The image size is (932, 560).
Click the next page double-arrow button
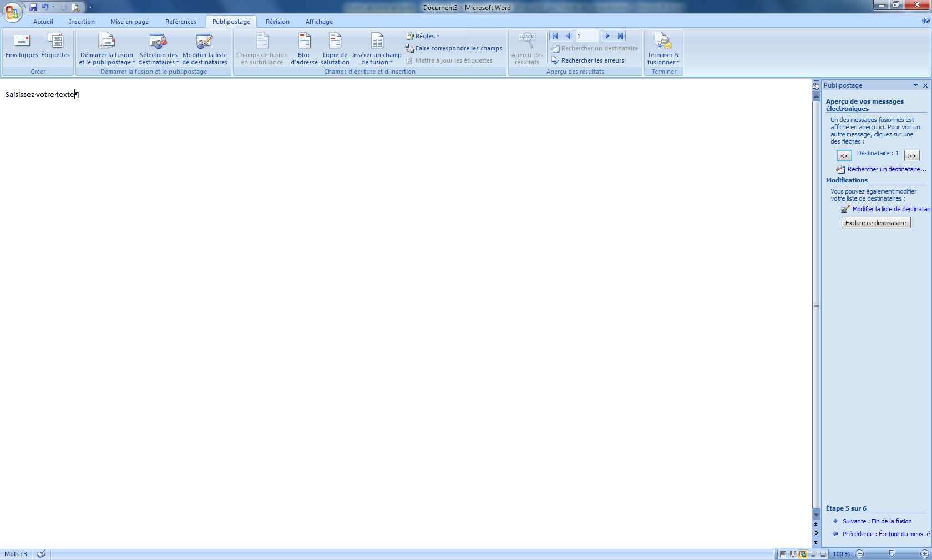(815, 542)
